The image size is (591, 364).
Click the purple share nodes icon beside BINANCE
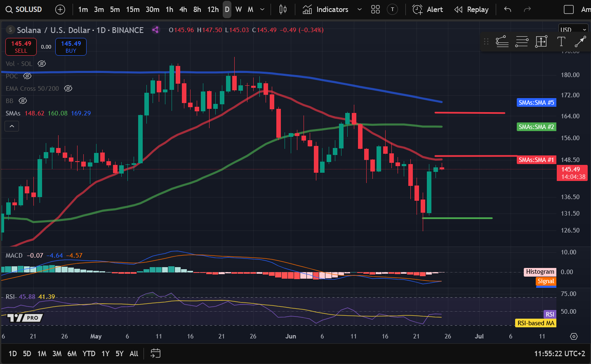(x=155, y=30)
